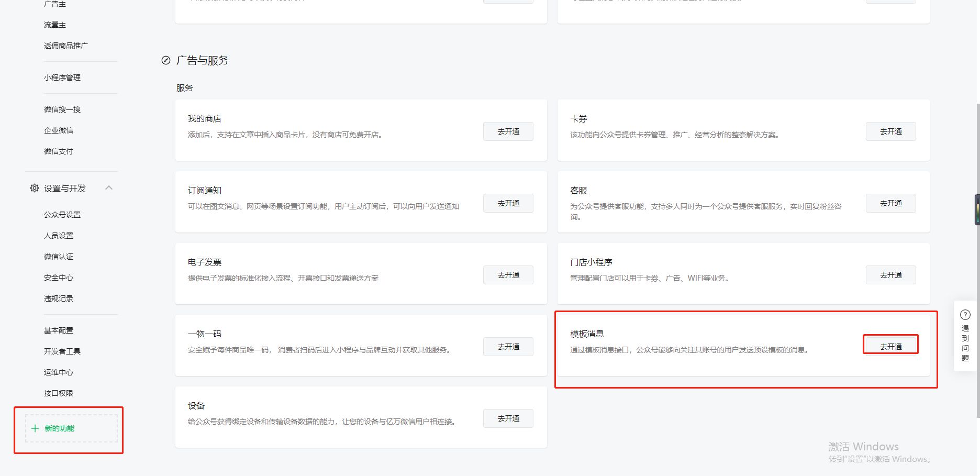Click 去开通 for 门店小程序
The width and height of the screenshot is (980, 476).
[x=890, y=274]
